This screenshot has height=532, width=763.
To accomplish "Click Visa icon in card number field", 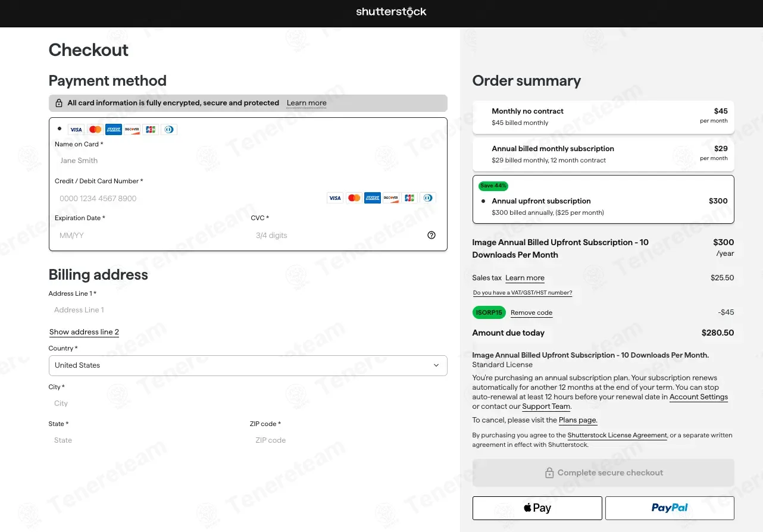I will [335, 198].
